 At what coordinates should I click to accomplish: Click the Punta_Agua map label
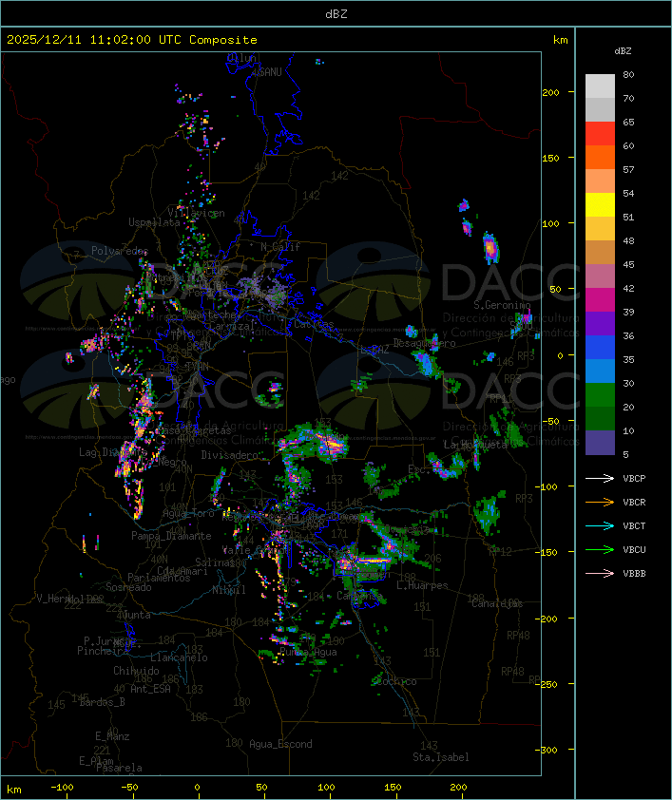click(308, 652)
